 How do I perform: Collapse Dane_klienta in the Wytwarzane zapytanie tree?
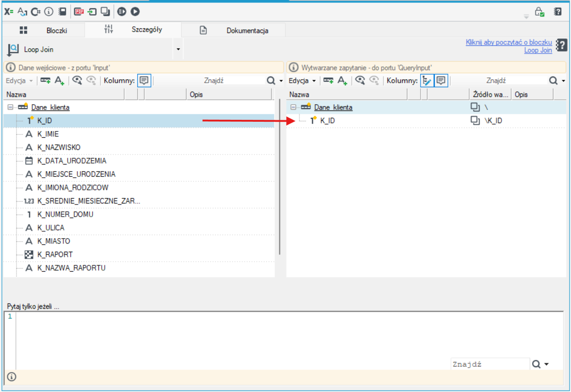click(293, 107)
